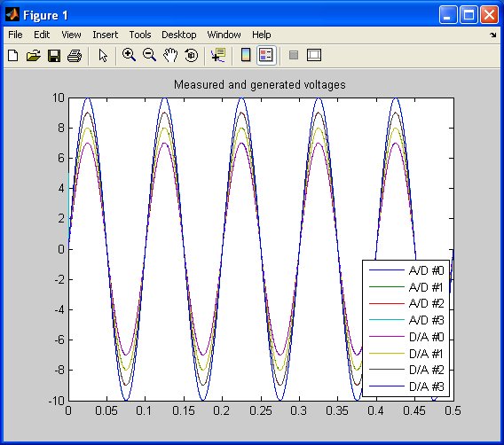Viewport: 504px width, 445px height.
Task: Open a file using folder icon
Action: tap(34, 56)
